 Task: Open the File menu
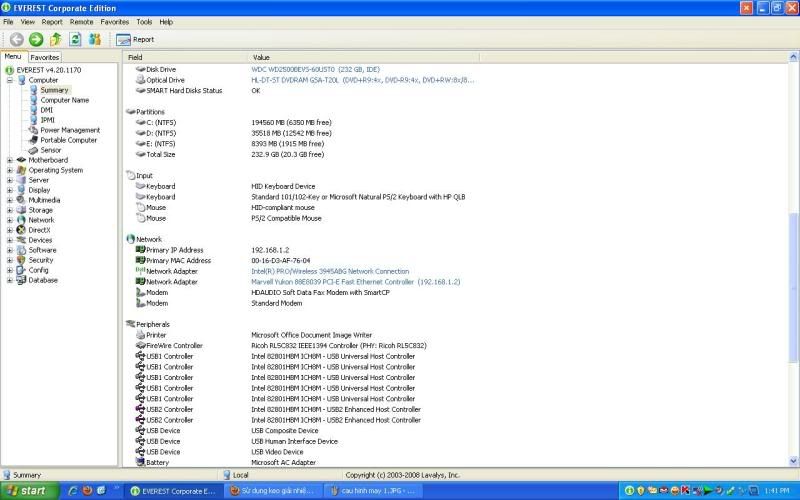pos(8,22)
